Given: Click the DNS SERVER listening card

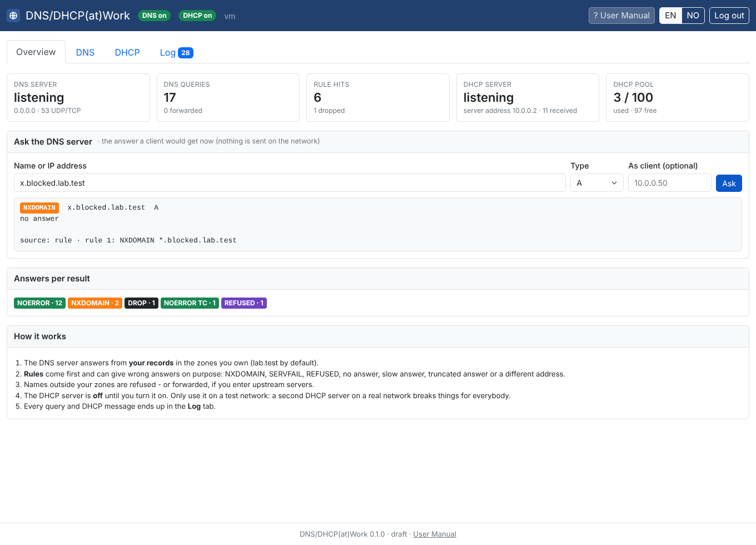Looking at the screenshot, I should click(x=78, y=97).
